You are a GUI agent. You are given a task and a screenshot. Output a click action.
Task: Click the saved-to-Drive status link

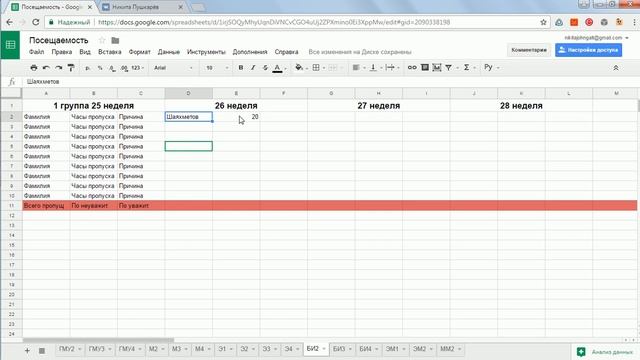[x=360, y=52]
